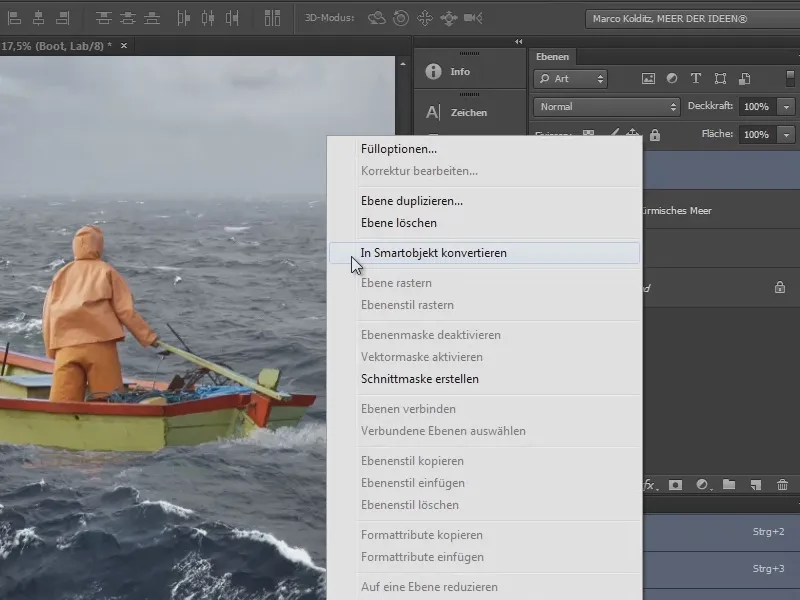800x600 pixels.
Task: Toggle filter for pixel layers
Action: click(x=648, y=79)
